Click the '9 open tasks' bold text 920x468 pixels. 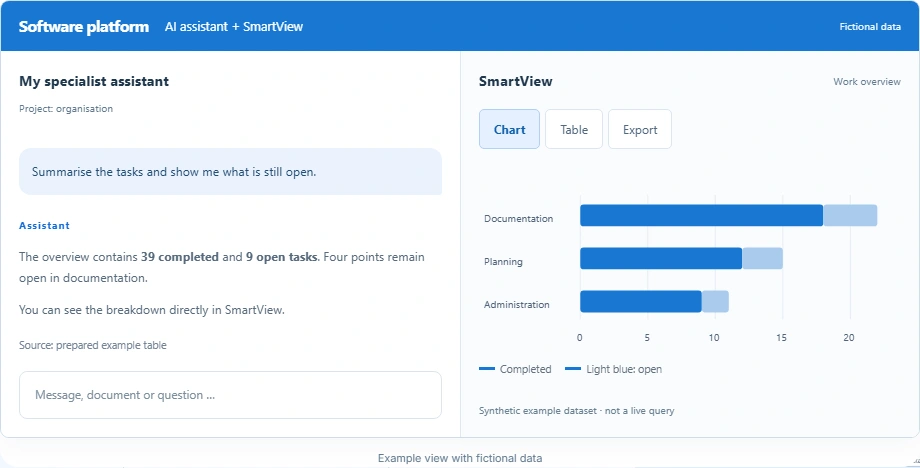tap(282, 257)
